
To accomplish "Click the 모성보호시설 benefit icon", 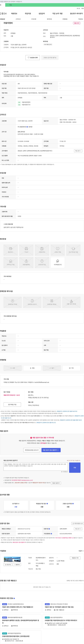I will point(42,262).
